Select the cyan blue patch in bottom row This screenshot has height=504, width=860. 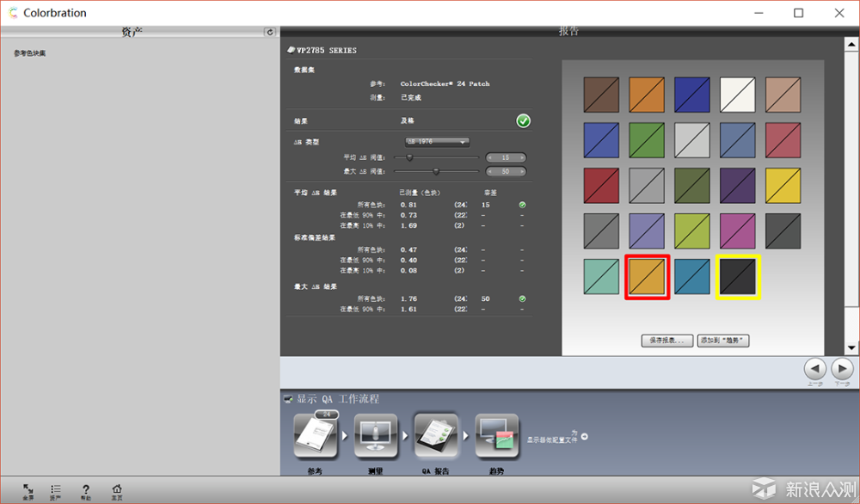click(x=692, y=277)
